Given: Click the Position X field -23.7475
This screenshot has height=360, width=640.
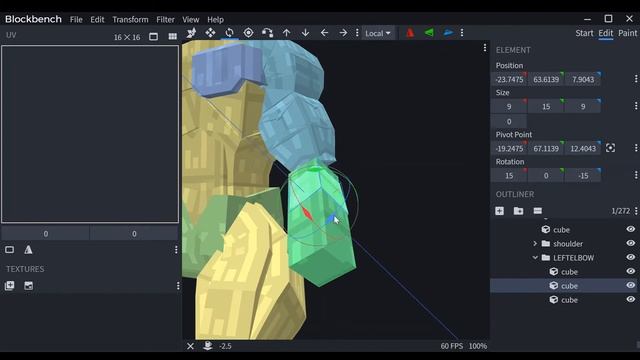Looking at the screenshot, I should 509,79.
